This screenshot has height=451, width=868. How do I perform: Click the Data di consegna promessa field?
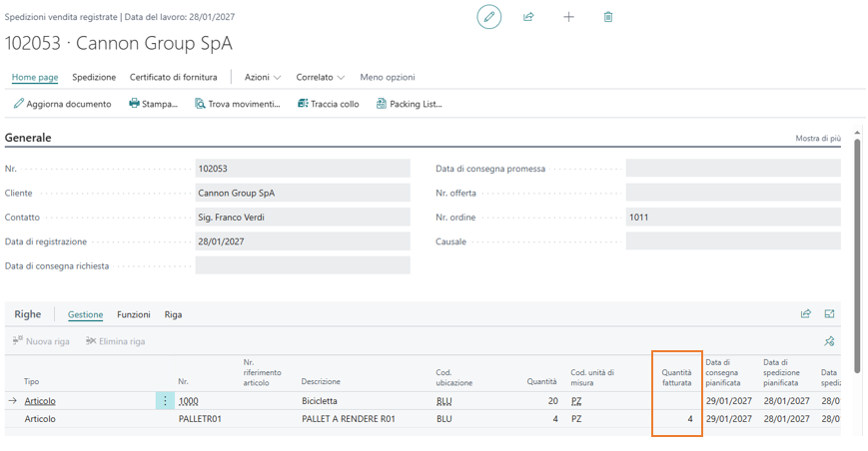coord(733,169)
